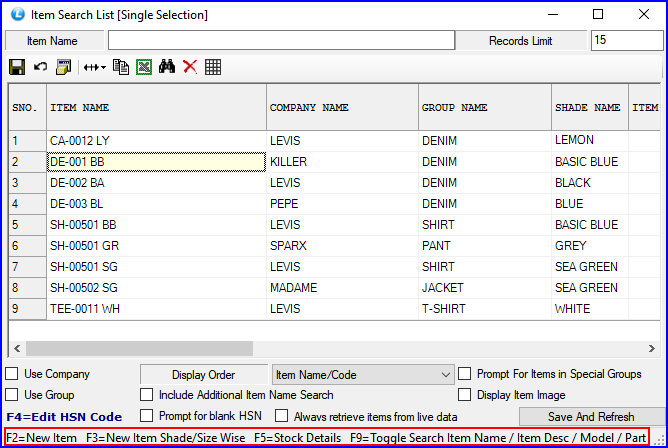Click the F5=Stock Details shortcut text
The width and height of the screenshot is (668, 448).
pos(298,438)
